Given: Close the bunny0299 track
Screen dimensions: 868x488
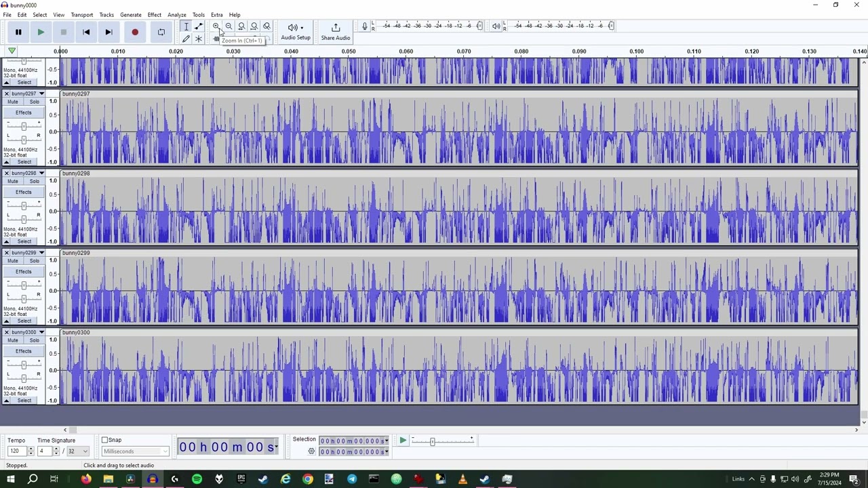Looking at the screenshot, I should coord(7,252).
